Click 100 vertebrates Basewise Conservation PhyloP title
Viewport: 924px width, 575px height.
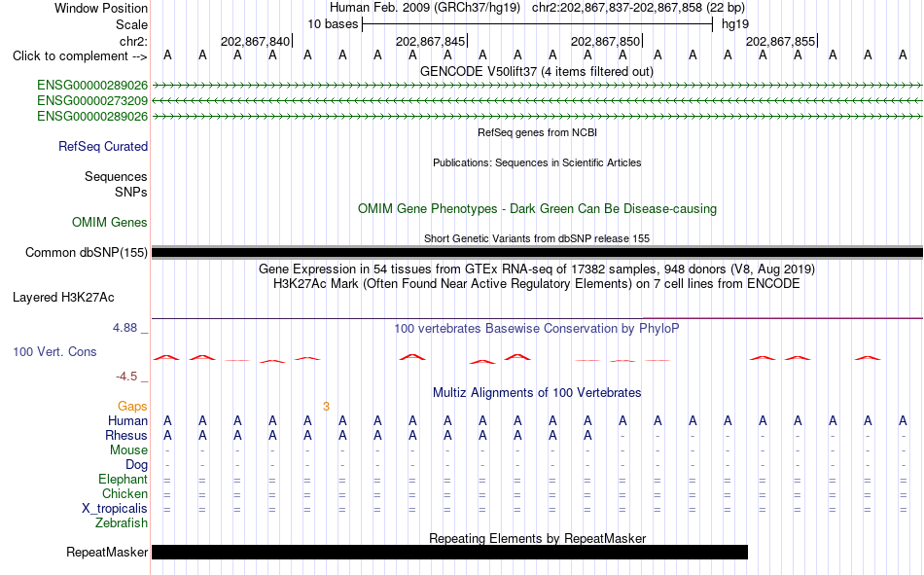coord(536,329)
